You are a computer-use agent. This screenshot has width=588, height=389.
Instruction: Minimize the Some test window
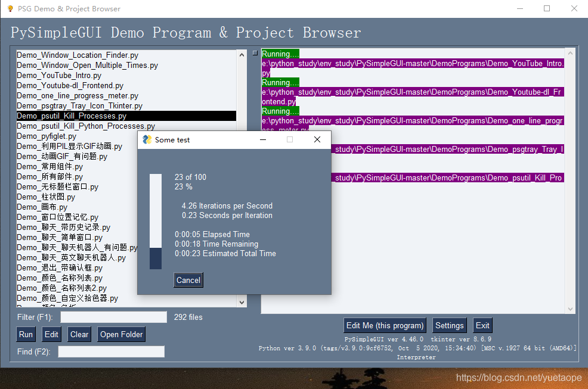263,139
